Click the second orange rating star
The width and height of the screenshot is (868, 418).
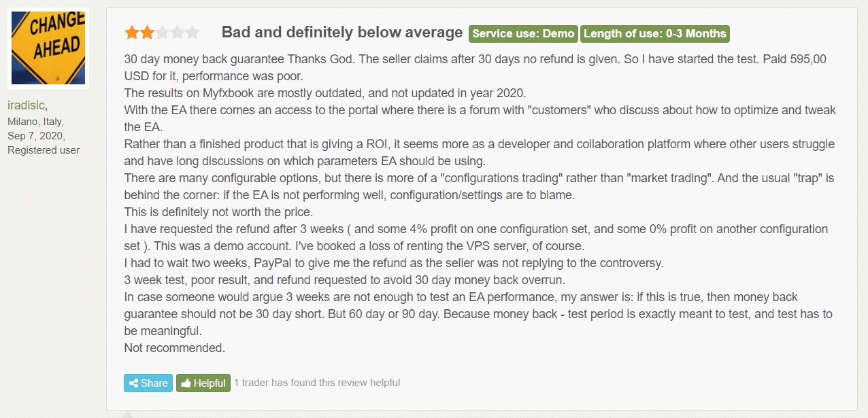146,32
